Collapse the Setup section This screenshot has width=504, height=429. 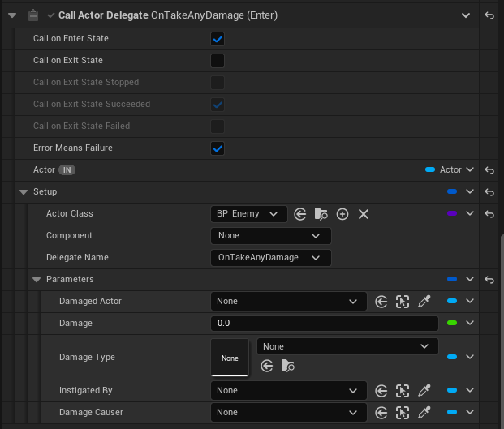coord(24,192)
